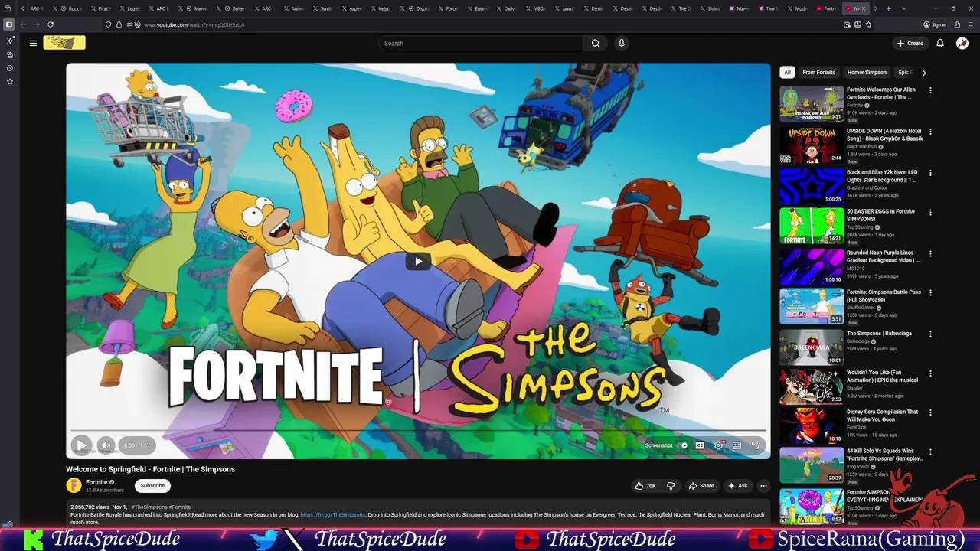Mute the video volume speaker icon
Image resolution: width=980 pixels, height=551 pixels.
pyautogui.click(x=106, y=445)
